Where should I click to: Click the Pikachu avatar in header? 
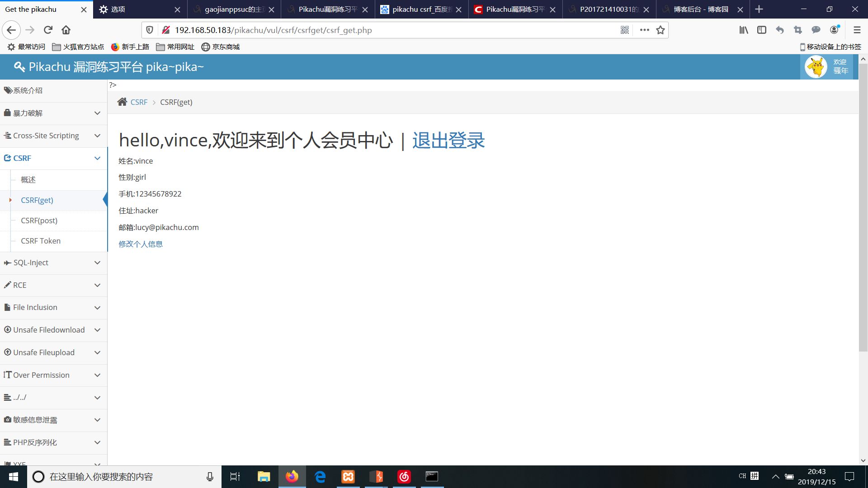(x=816, y=67)
